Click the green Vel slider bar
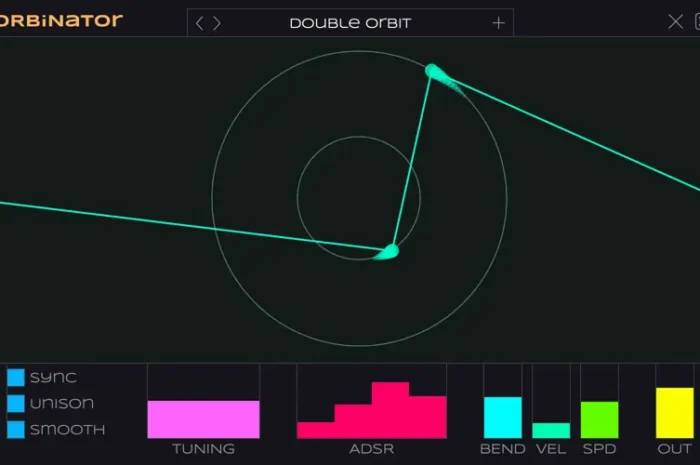 551,431
